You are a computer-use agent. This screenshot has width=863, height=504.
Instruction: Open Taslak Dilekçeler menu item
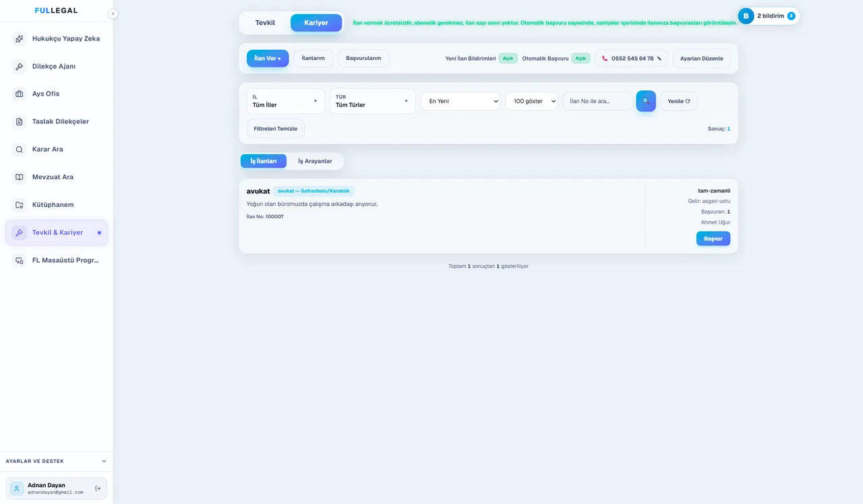point(56,121)
